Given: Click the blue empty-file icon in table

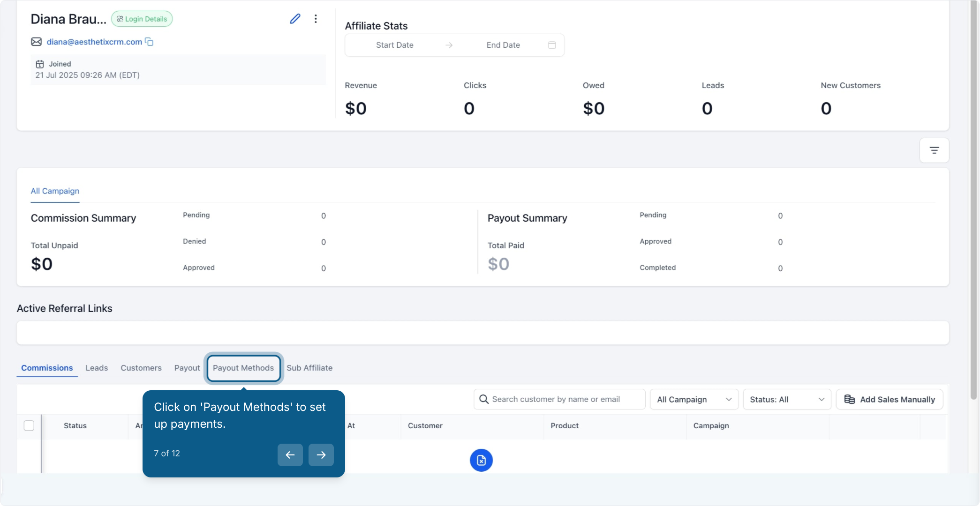Looking at the screenshot, I should 481,460.
